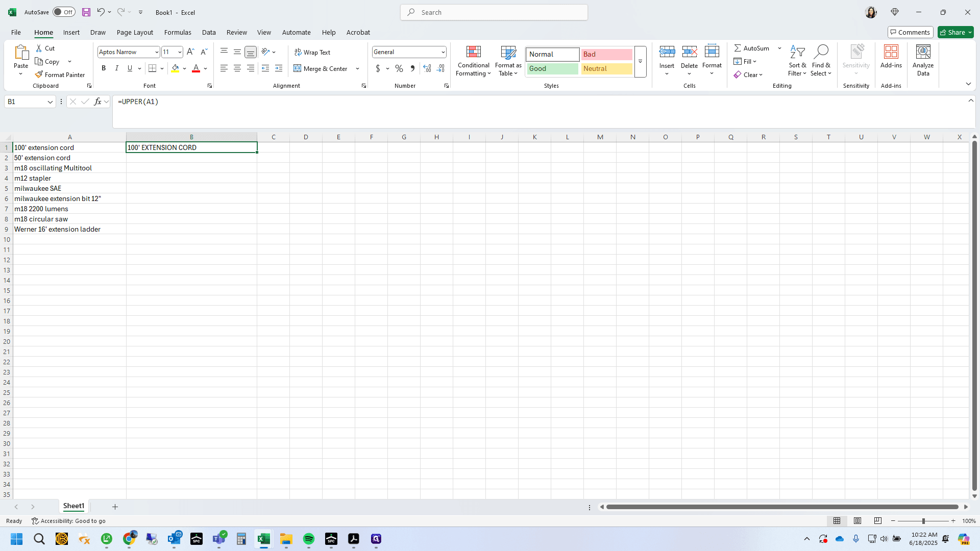Switch to the Data tab
Screen dimensions: 980x551
pyautogui.click(x=209, y=32)
